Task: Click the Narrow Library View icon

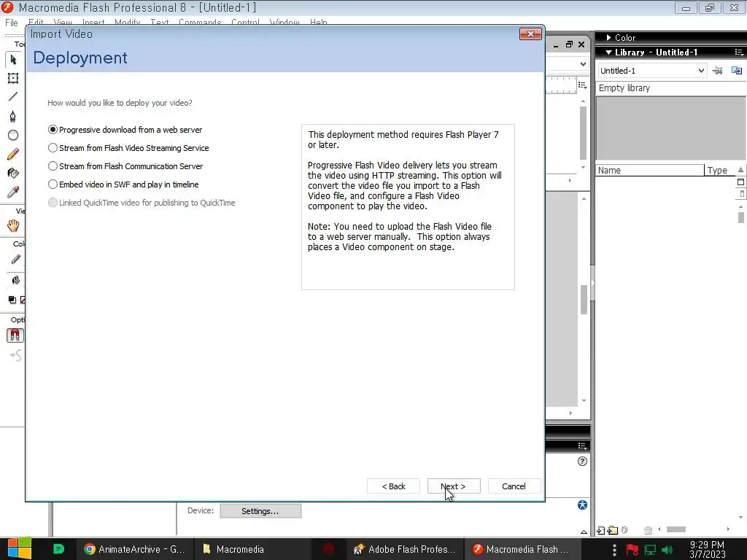Action: pos(741,194)
